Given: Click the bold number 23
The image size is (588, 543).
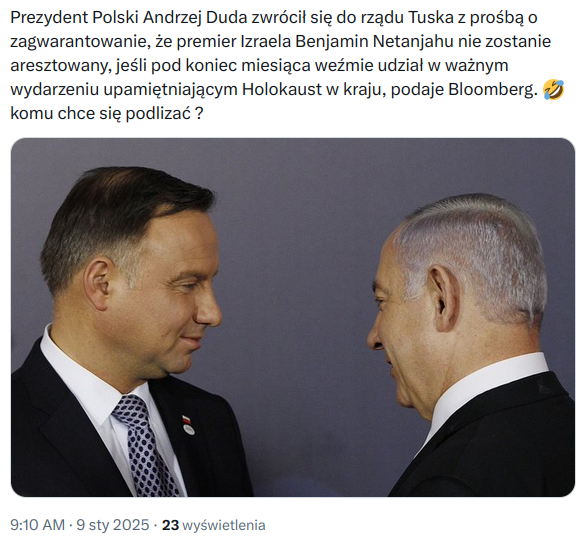Looking at the screenshot, I should point(170,525).
